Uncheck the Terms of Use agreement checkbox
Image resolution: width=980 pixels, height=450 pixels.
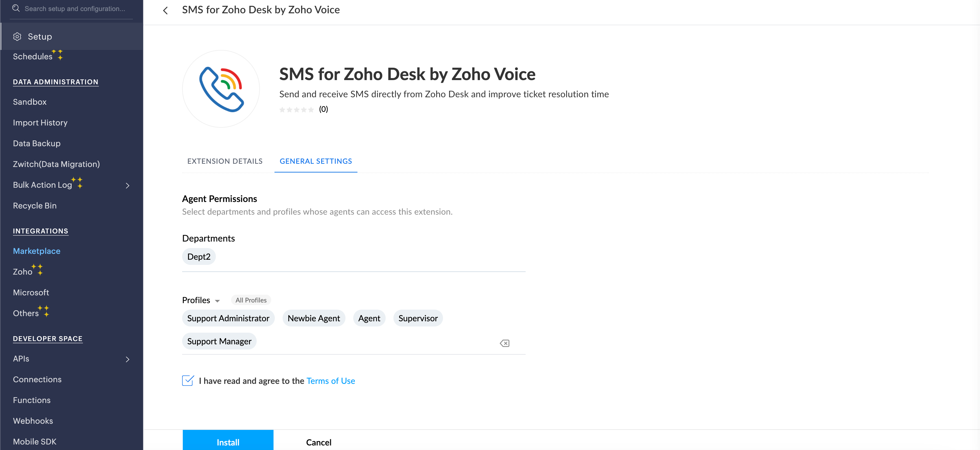(188, 380)
